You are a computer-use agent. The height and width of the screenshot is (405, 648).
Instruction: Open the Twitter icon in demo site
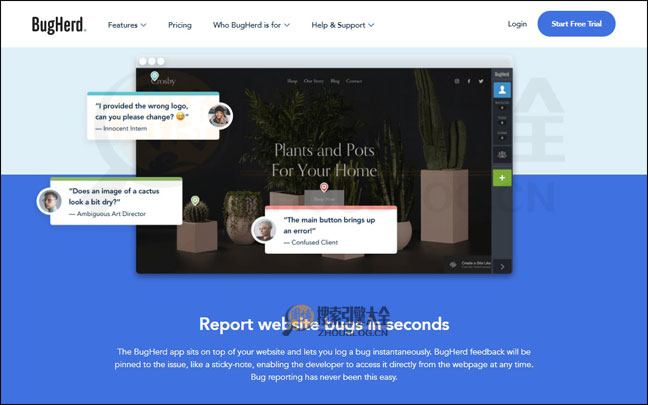pos(481,81)
